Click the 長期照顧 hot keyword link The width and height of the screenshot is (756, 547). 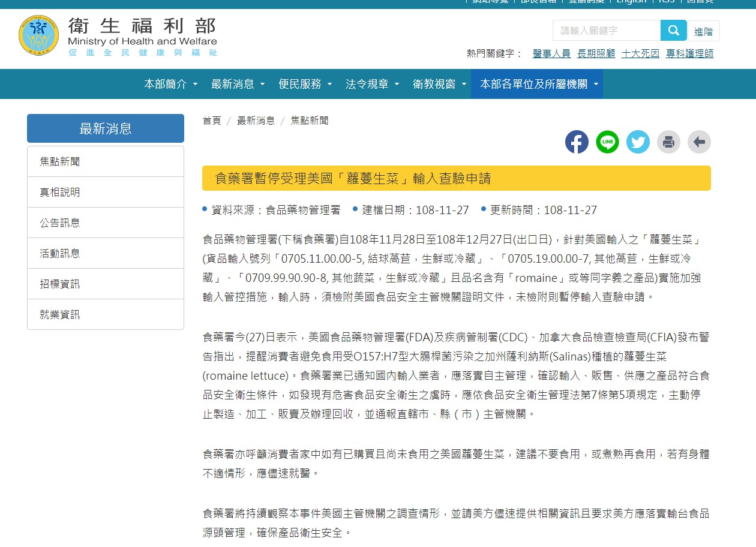(596, 53)
